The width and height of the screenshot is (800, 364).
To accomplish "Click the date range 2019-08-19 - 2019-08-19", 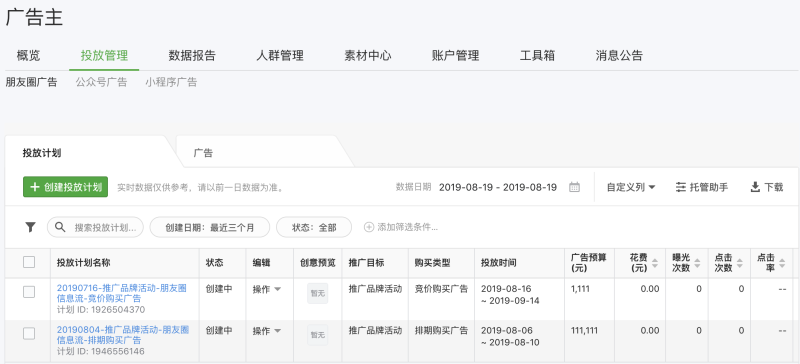I will coord(497,187).
